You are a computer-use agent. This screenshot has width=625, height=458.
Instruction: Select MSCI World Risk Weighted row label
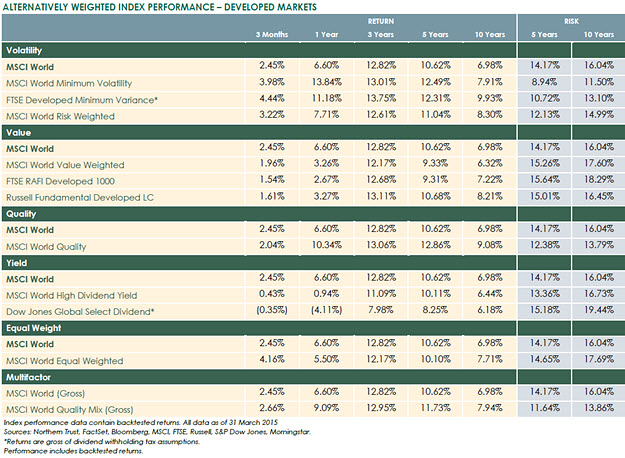60,116
